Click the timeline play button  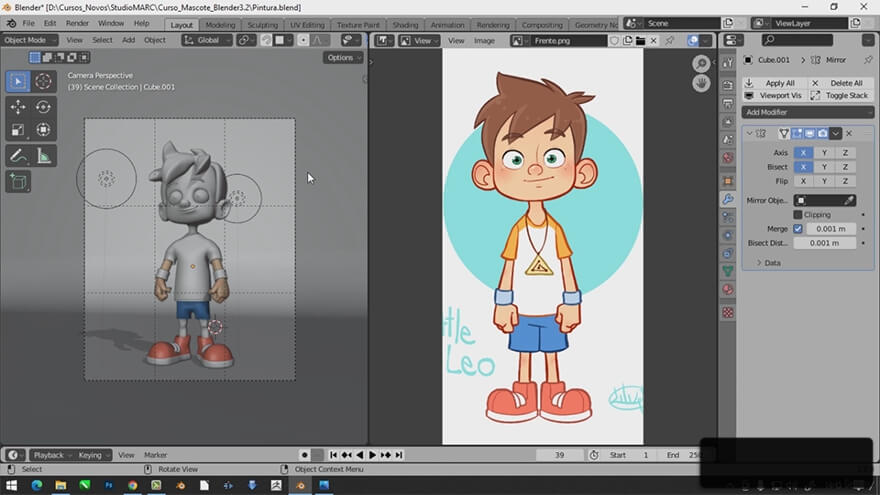(x=372, y=455)
